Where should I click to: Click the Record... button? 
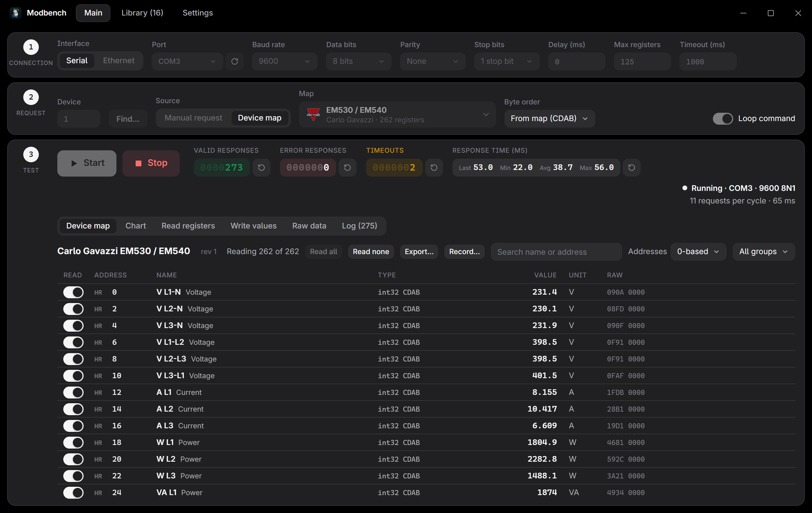pyautogui.click(x=464, y=252)
